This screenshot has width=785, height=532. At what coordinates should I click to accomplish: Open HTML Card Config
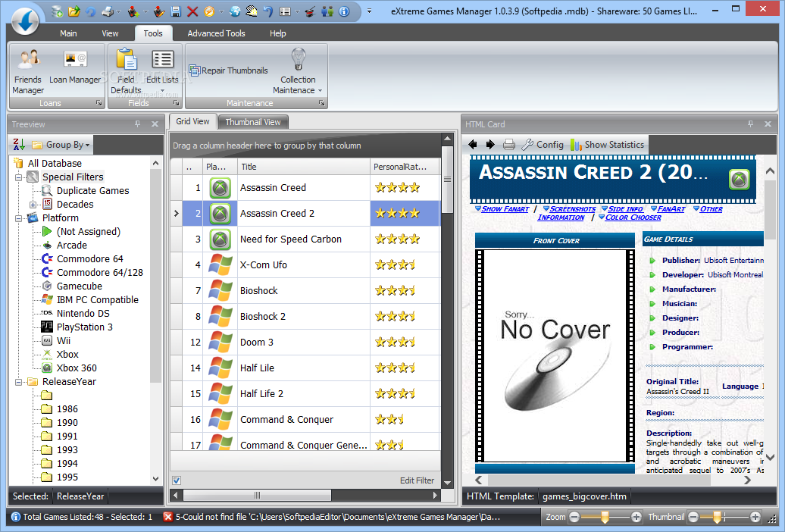pyautogui.click(x=543, y=145)
